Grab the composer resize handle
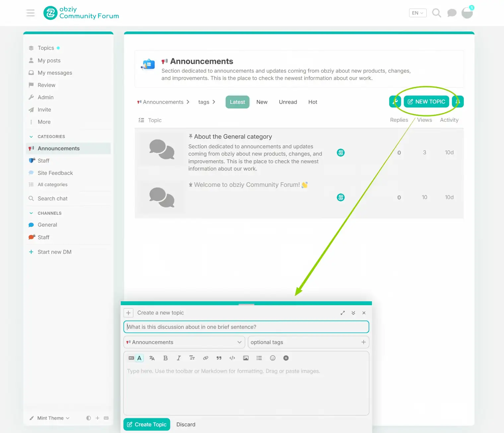 click(x=246, y=303)
